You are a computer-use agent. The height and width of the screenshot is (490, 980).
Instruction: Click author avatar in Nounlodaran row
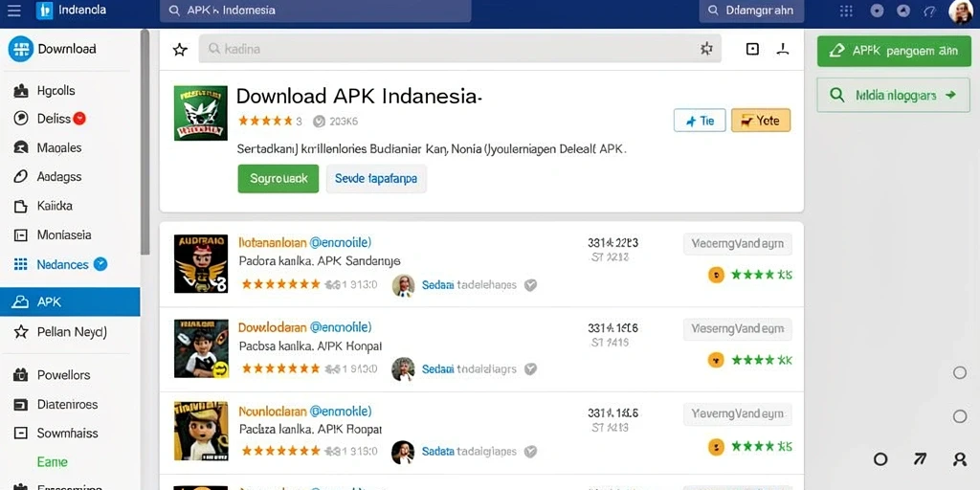[x=403, y=452]
